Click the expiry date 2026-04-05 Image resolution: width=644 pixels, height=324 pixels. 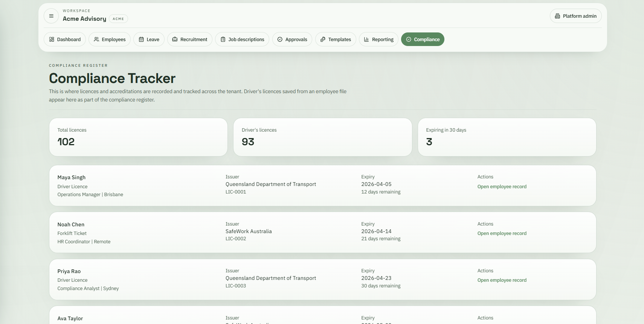click(x=376, y=184)
